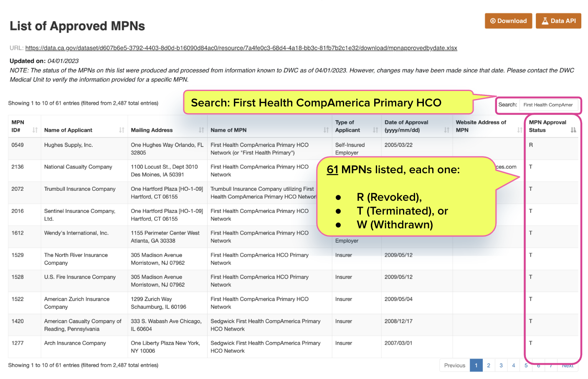Click approval date 2008/12/17 cell
Screen dimensions: 588x379
point(417,325)
